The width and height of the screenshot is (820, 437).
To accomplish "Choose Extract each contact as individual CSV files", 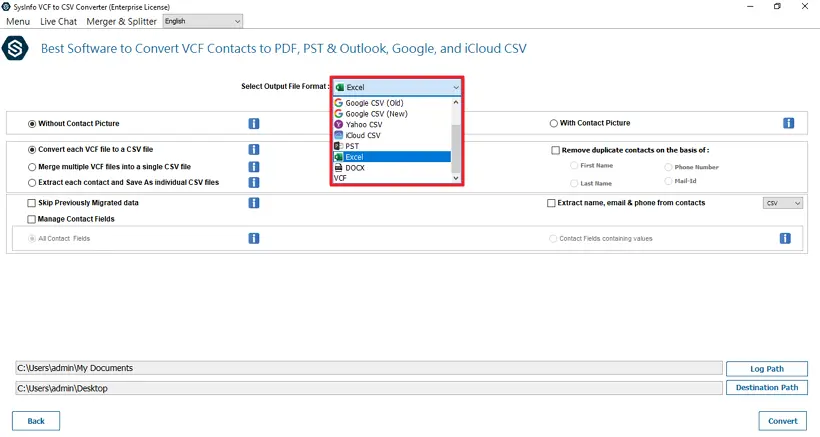I will coord(32,183).
